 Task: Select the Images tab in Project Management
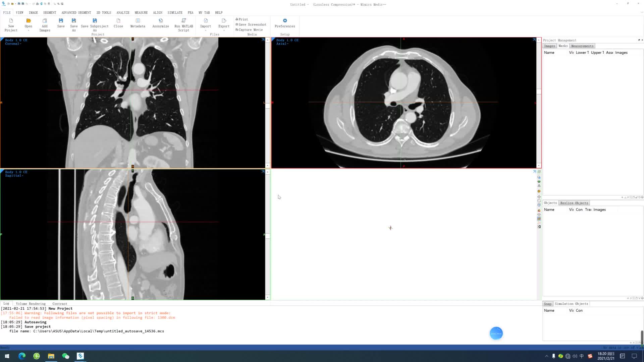click(x=549, y=46)
